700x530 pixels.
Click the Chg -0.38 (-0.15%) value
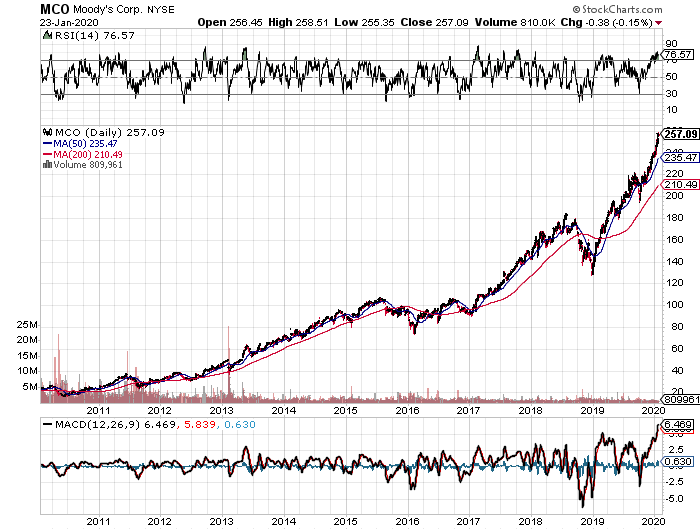tap(606, 22)
